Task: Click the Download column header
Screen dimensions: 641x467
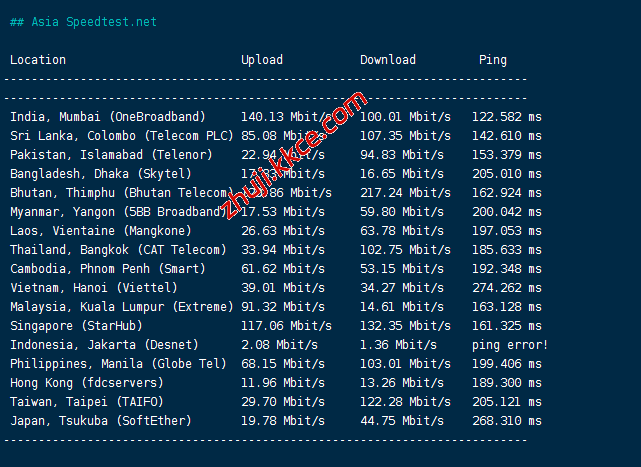Action: [388, 60]
